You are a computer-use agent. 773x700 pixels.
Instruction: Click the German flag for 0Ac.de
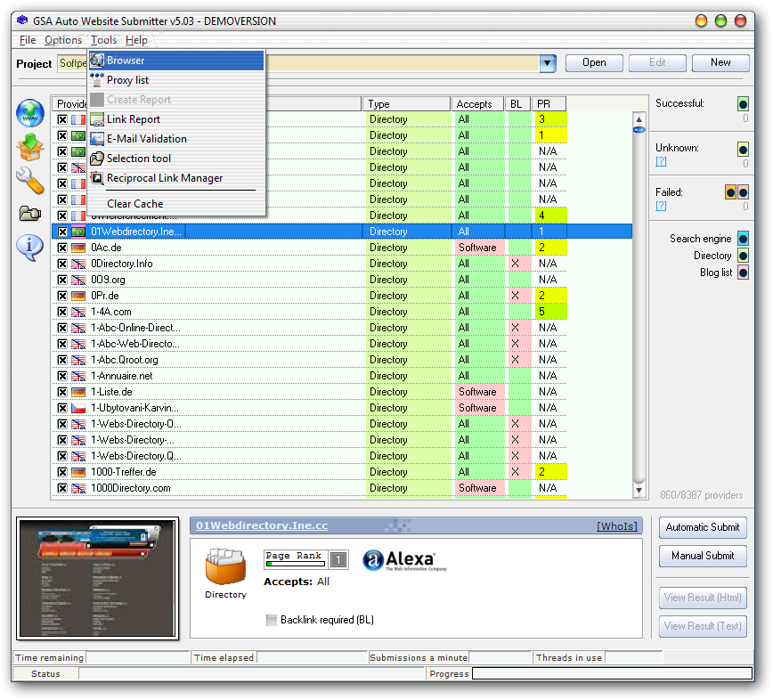78,248
